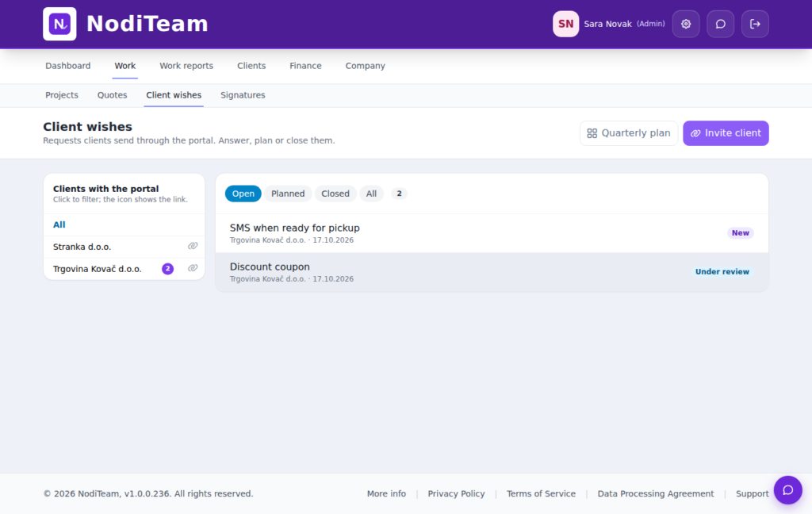This screenshot has width=812, height=514.
Task: Switch to the Clients tab
Action: click(251, 66)
